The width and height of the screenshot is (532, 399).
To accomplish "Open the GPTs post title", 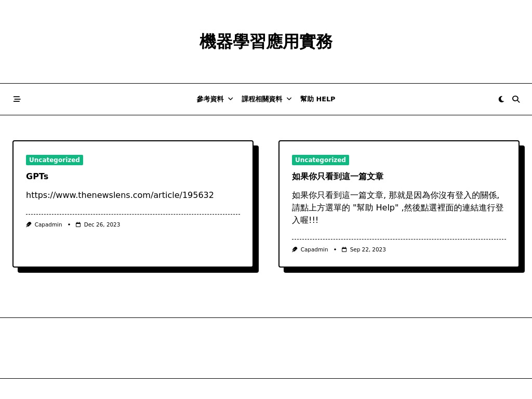I will (37, 176).
